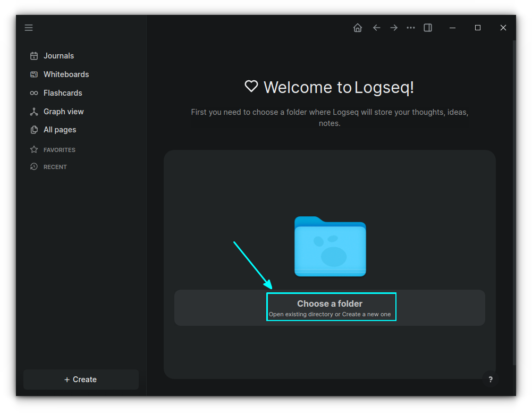532x413 pixels.
Task: Select the Whiteboards icon in sidebar
Action: coord(34,74)
